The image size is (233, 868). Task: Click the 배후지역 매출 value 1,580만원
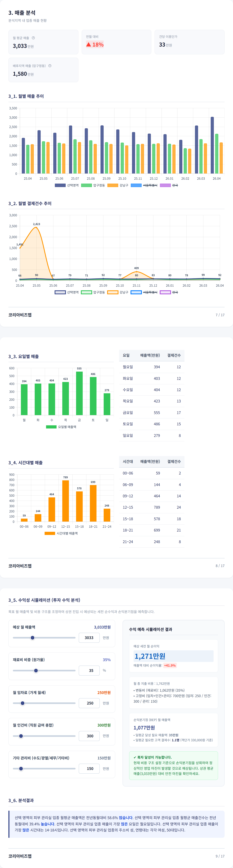(x=23, y=74)
